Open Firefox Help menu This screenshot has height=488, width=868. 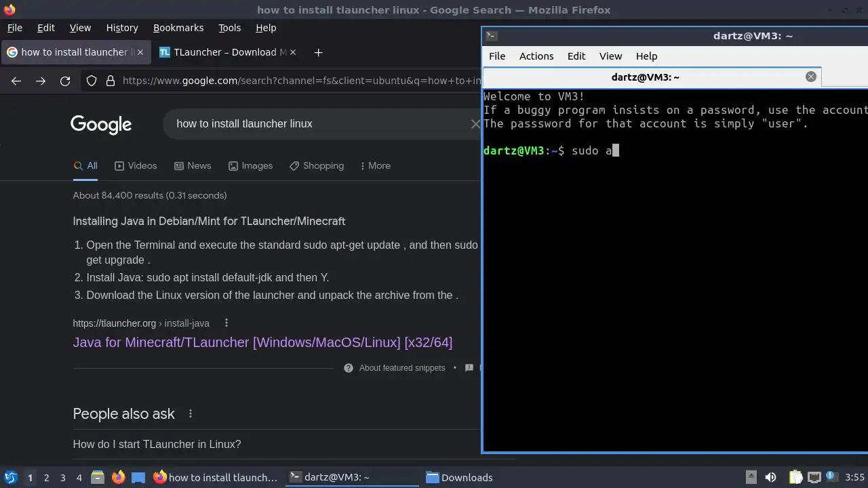[x=266, y=28]
